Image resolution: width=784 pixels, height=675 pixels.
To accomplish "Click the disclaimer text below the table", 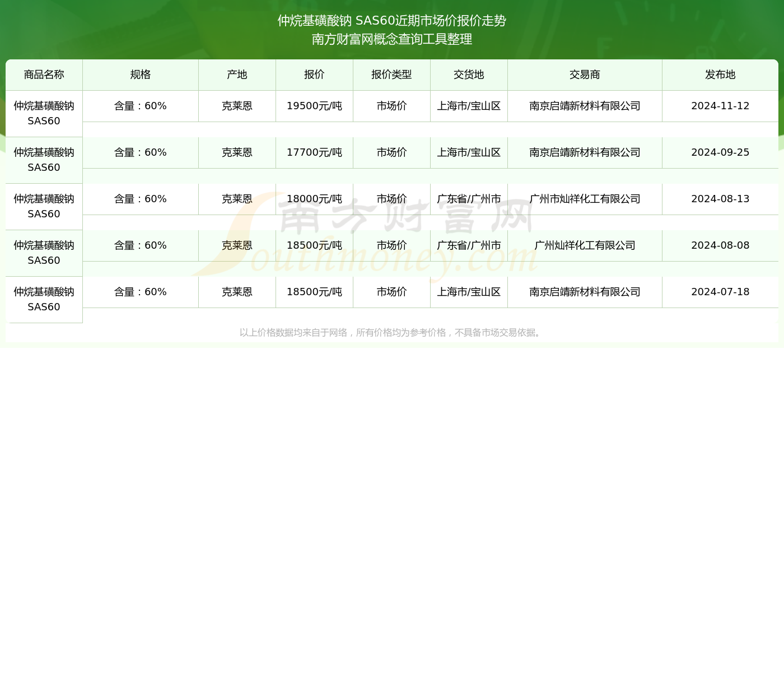I will [391, 333].
